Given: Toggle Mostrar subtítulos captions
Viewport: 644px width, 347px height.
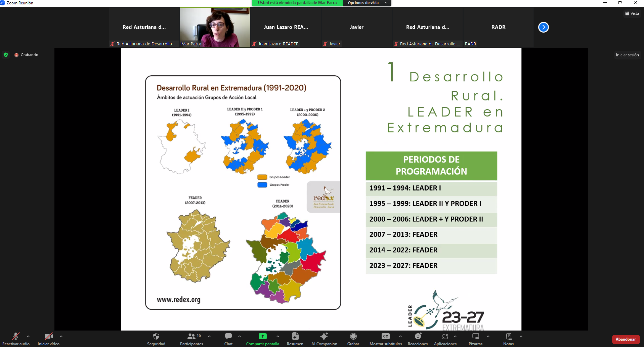Looking at the screenshot, I should (x=385, y=339).
